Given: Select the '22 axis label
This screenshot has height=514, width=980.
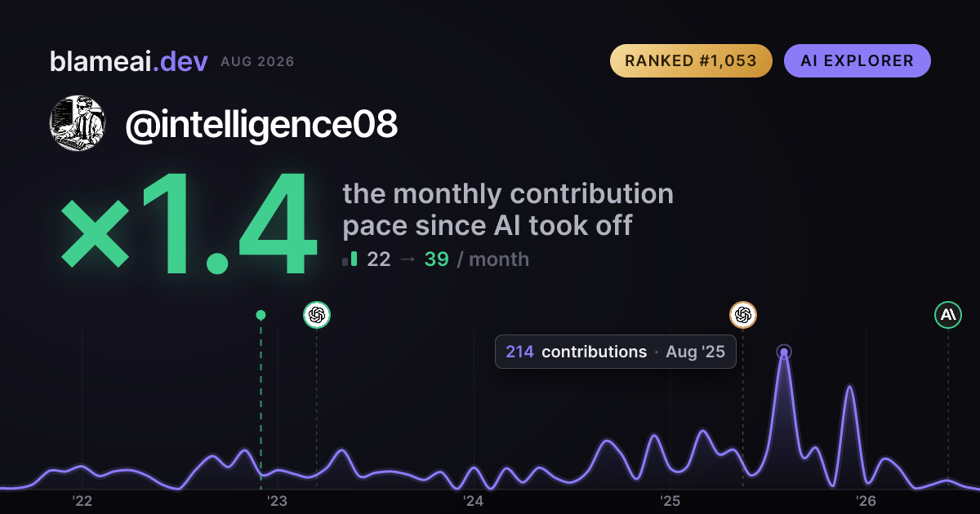Looking at the screenshot, I should (82, 501).
